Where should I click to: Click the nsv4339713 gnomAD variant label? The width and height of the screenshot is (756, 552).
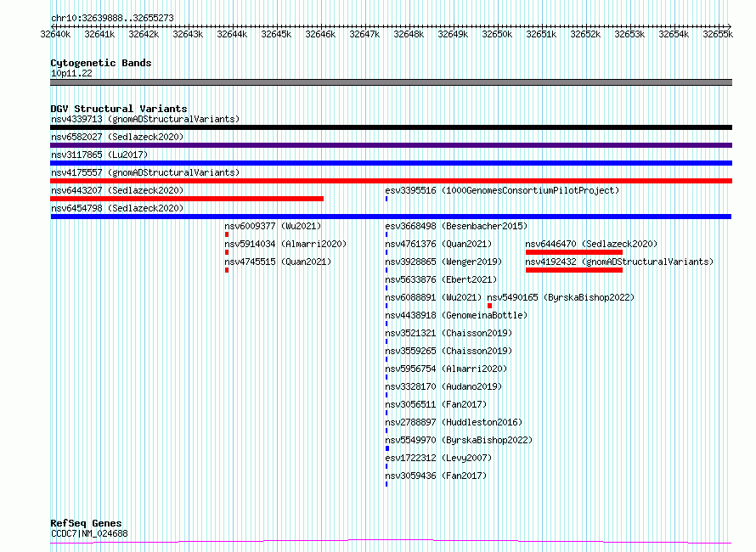pyautogui.click(x=145, y=119)
